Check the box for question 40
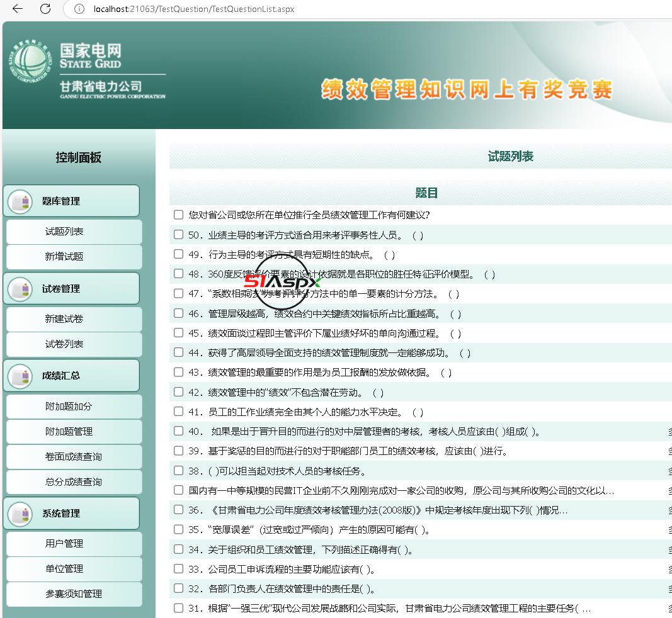 [x=178, y=431]
